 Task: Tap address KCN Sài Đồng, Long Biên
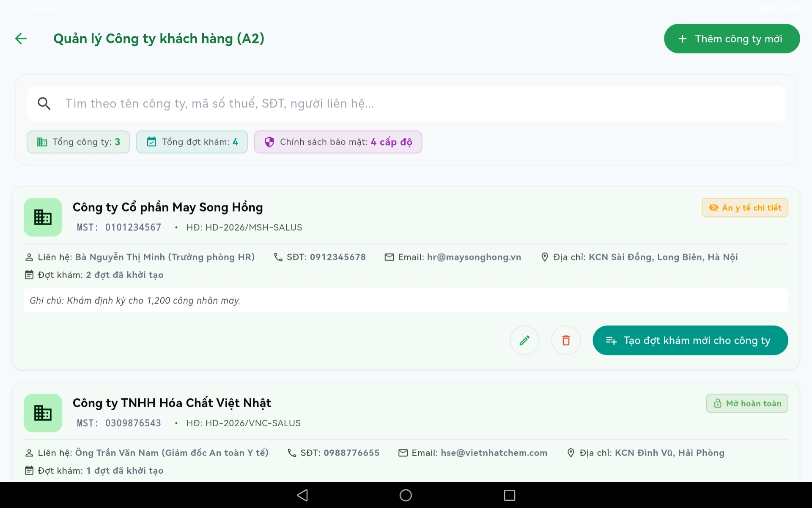pos(663,257)
